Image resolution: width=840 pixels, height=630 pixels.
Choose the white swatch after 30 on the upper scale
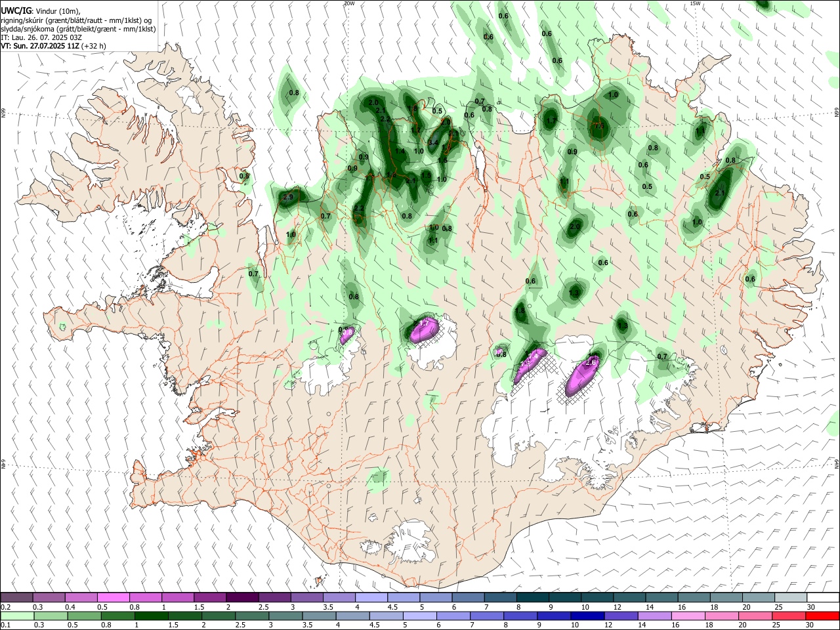click(823, 598)
